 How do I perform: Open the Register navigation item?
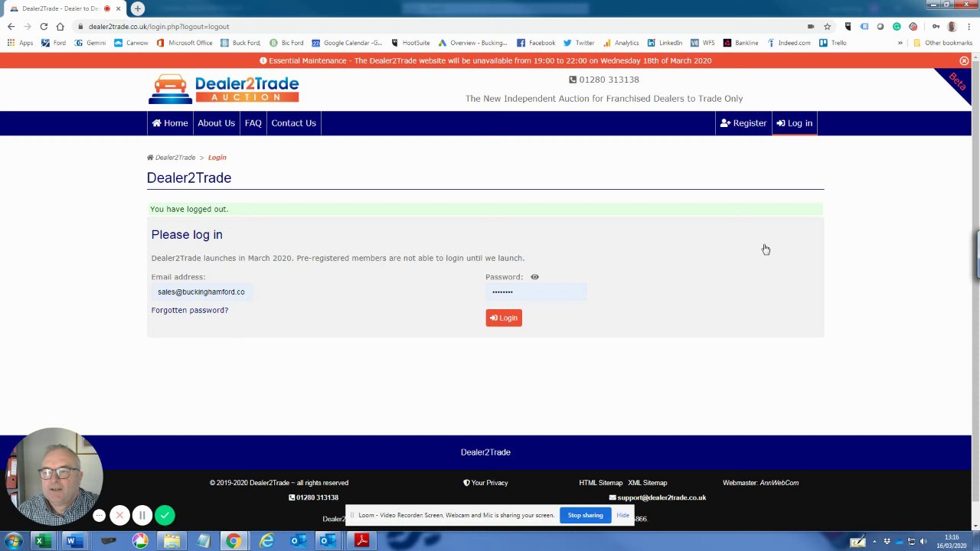(x=743, y=123)
